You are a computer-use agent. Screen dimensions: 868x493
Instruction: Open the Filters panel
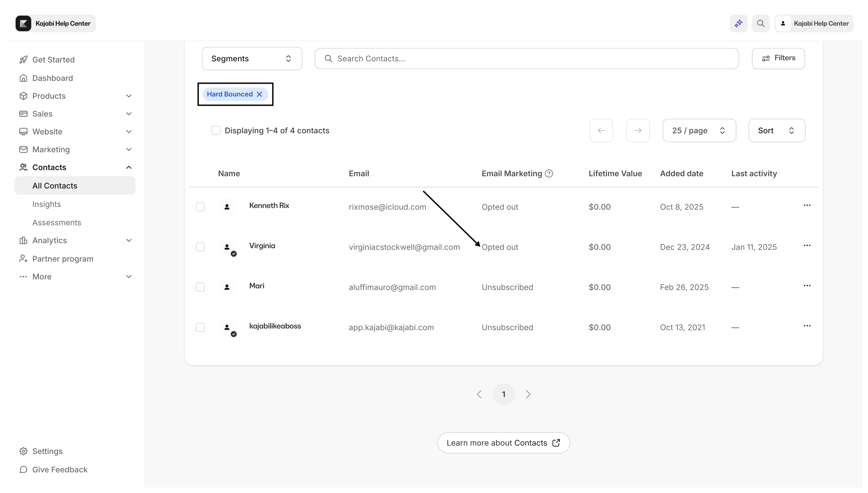pyautogui.click(x=778, y=58)
